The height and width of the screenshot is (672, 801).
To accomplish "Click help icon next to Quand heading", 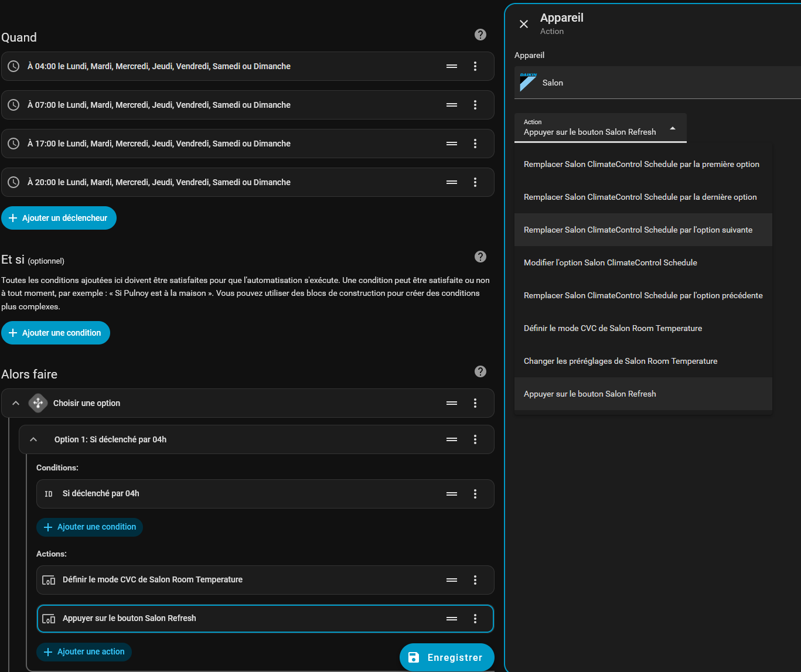I will pyautogui.click(x=480, y=35).
